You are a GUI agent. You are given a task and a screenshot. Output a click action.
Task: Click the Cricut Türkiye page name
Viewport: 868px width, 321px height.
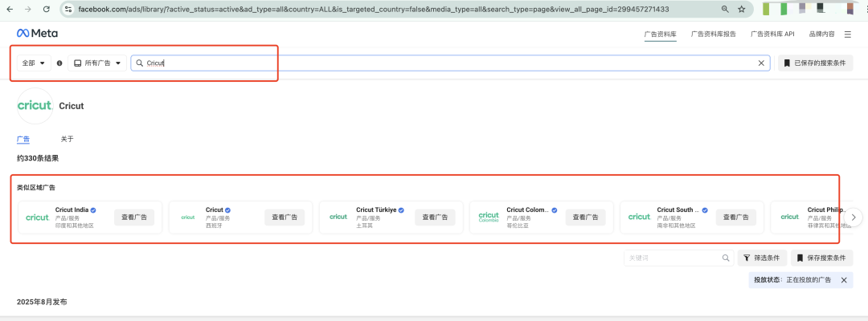pyautogui.click(x=376, y=209)
